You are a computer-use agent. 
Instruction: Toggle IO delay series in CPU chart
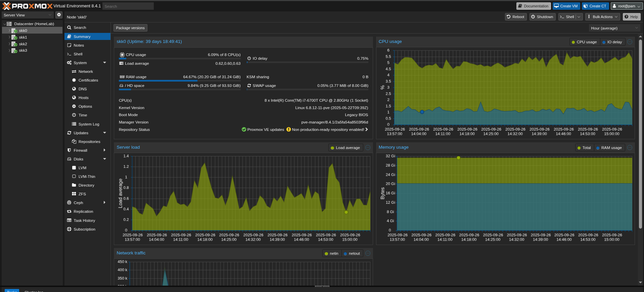point(612,42)
